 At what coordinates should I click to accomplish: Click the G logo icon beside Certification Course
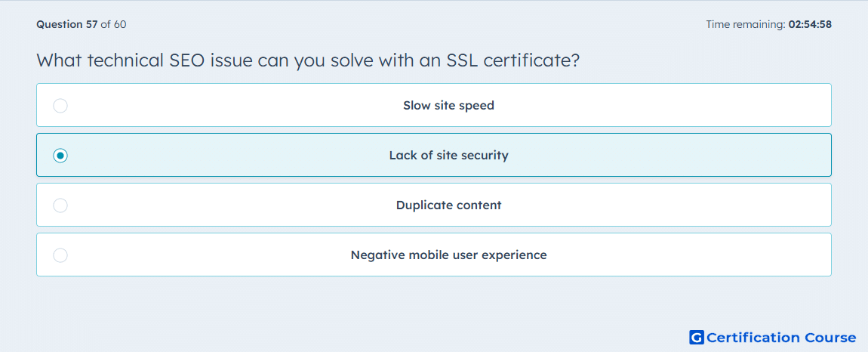697,337
